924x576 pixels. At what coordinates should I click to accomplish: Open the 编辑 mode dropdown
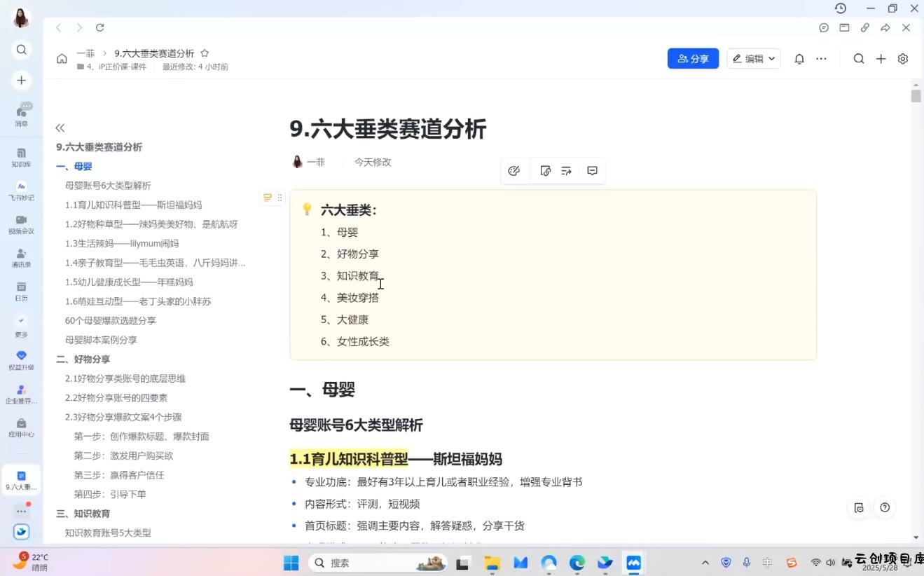point(754,59)
